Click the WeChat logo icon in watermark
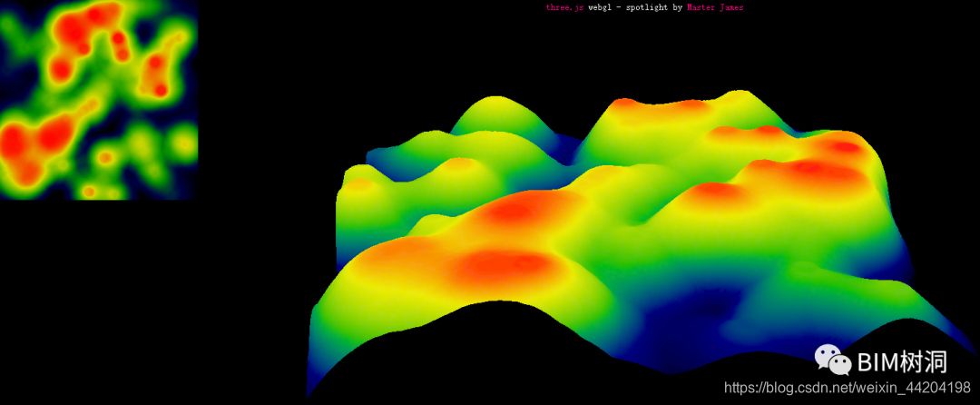This screenshot has width=980, height=405. click(x=832, y=361)
